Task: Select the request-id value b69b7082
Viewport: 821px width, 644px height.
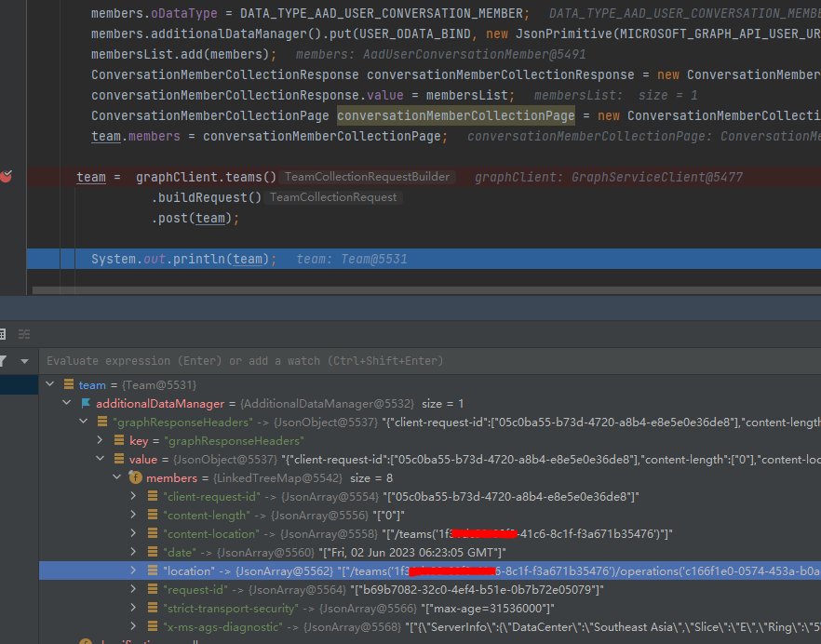Action: (476, 589)
